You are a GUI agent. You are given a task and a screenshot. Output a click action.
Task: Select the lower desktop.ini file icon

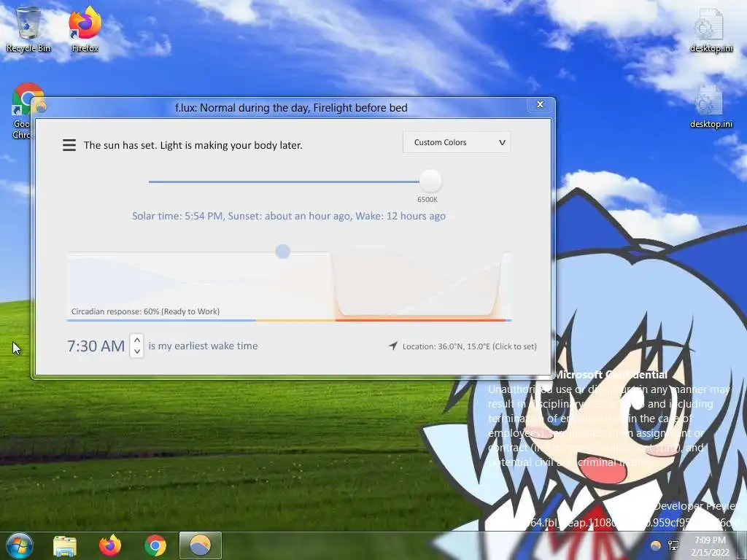coord(711,106)
